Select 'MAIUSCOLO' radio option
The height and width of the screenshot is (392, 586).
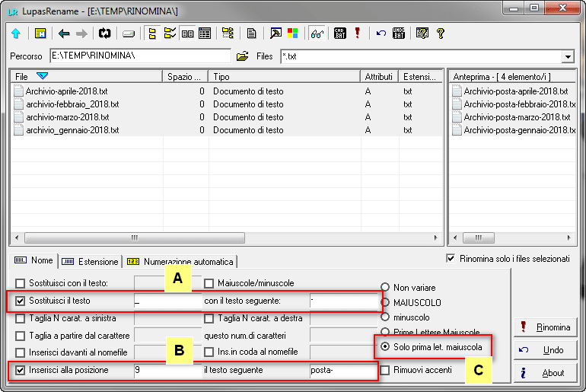(x=385, y=302)
